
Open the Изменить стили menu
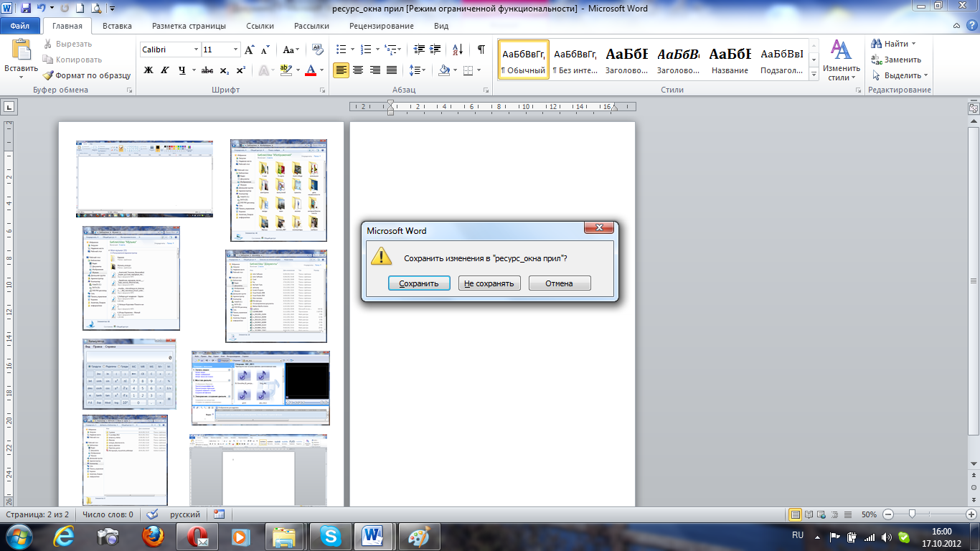[841, 60]
